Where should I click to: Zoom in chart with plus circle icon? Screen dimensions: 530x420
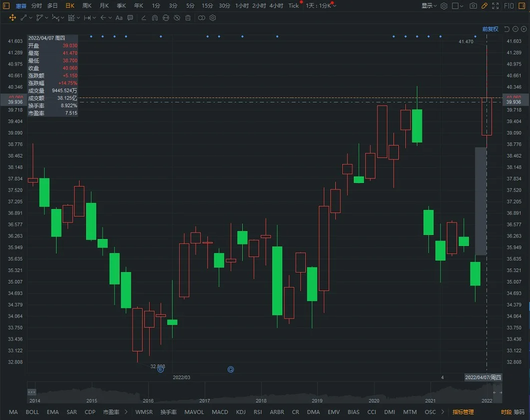(x=524, y=29)
